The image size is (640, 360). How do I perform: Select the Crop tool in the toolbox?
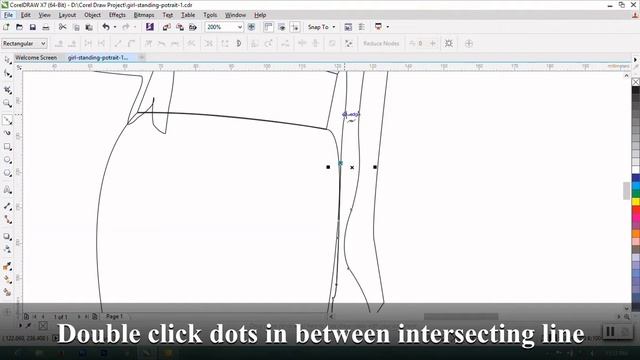tap(7, 89)
